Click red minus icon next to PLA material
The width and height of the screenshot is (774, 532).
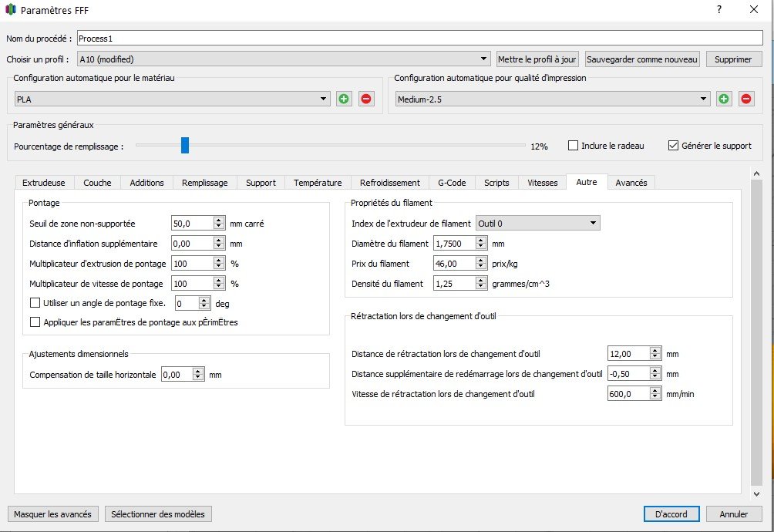[x=366, y=99]
